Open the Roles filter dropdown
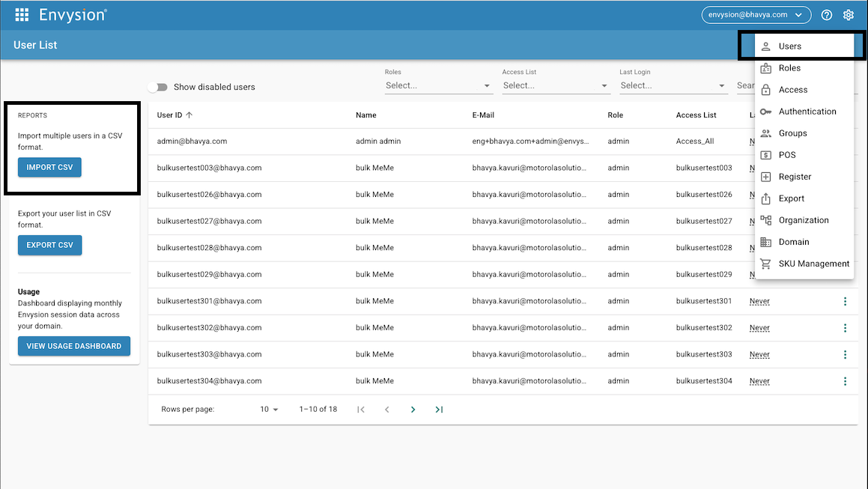Screen dimensions: 868x489 438,85
